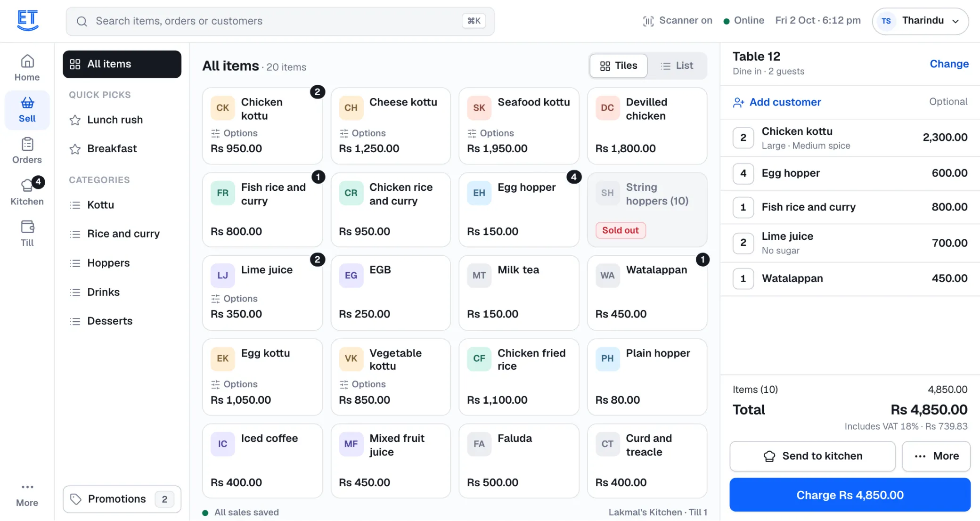Add Egg hopper via its EH icon
980x521 pixels.
(x=479, y=193)
